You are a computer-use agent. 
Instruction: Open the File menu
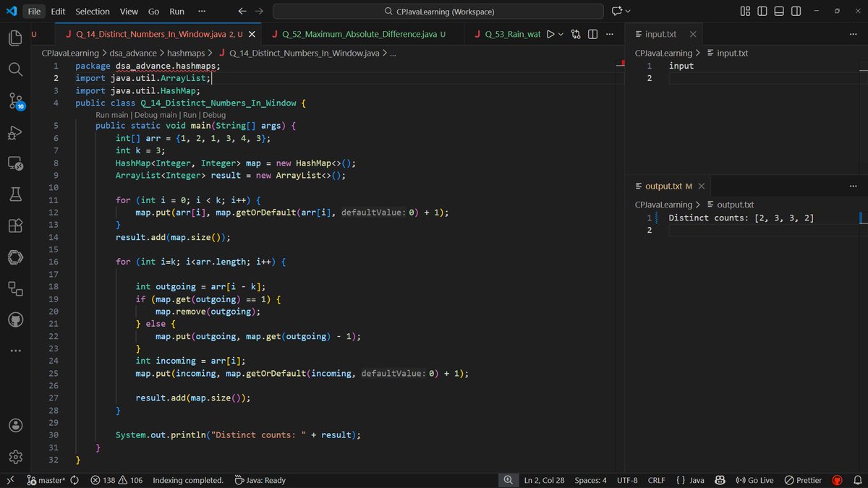(x=34, y=12)
